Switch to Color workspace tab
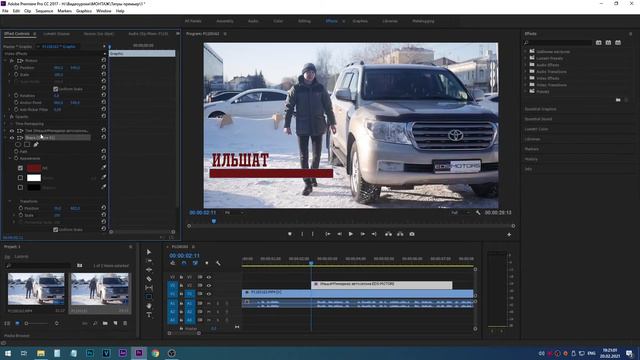 [x=278, y=21]
